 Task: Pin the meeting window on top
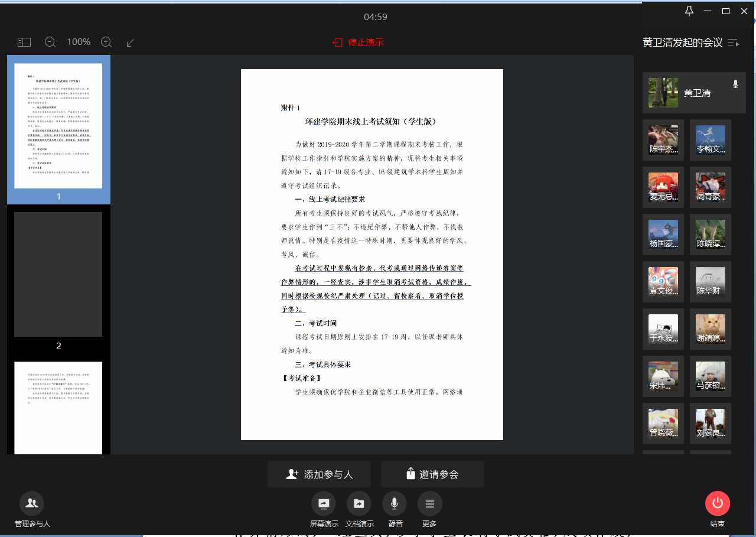tap(689, 11)
